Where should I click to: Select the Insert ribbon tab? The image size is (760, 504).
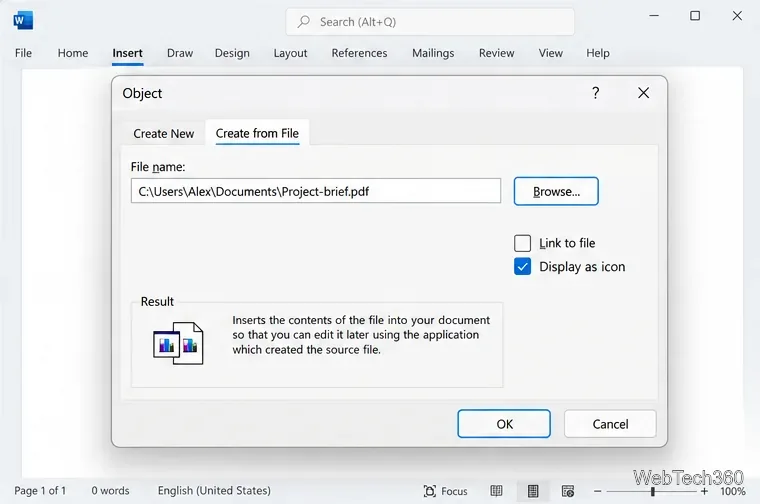click(x=127, y=53)
